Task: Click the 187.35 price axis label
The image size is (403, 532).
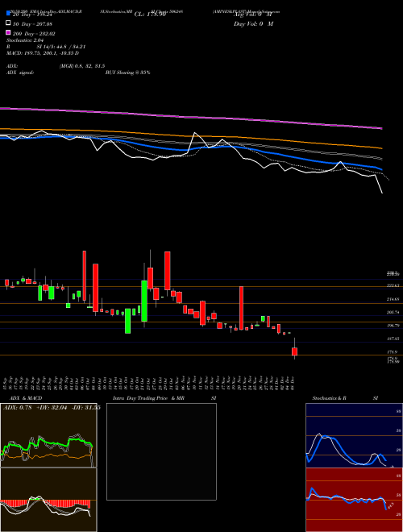Action: point(393,339)
